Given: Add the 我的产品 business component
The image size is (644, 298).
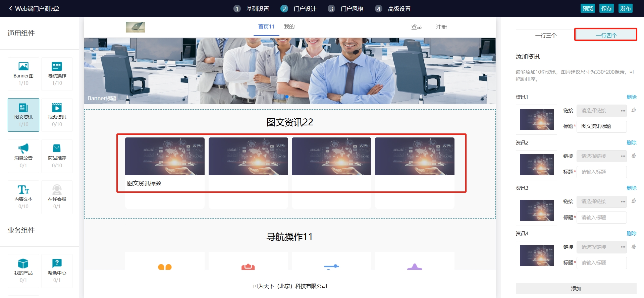Looking at the screenshot, I should click(x=23, y=271).
